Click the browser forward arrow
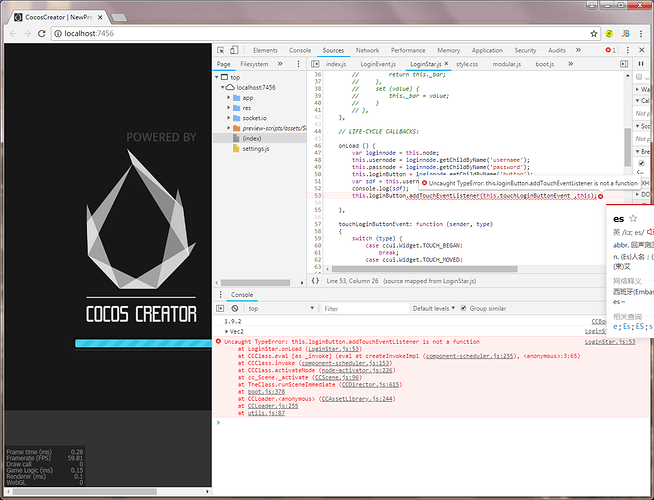This screenshot has width=654, height=500. (x=28, y=33)
